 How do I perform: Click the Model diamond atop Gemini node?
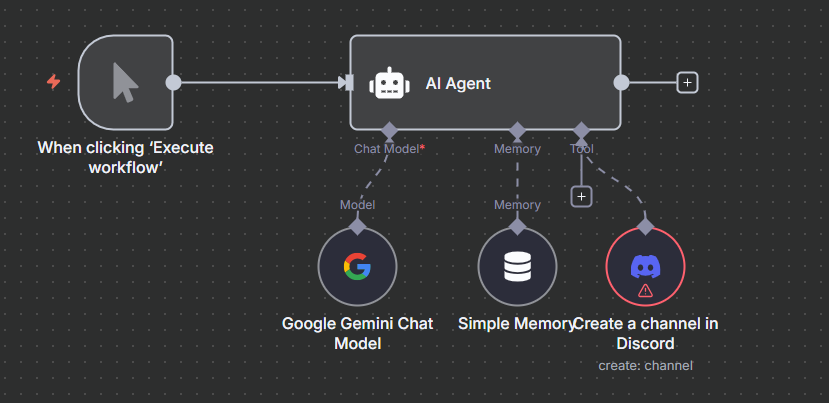(x=358, y=226)
